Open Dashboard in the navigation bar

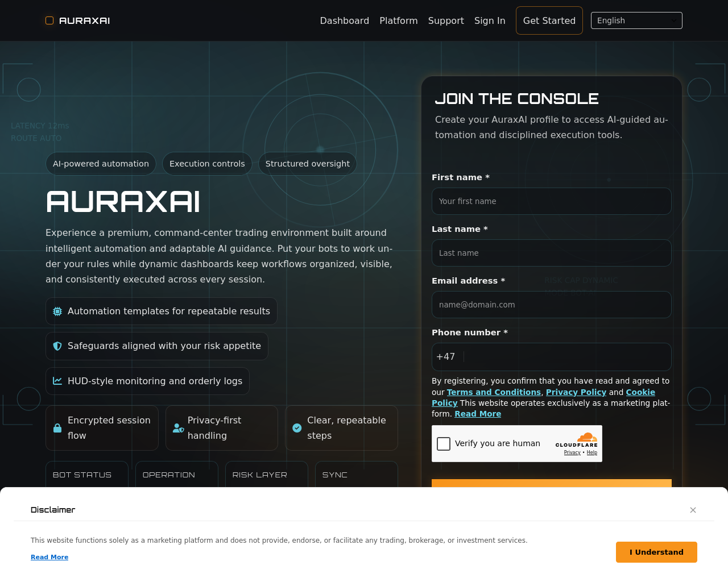pyautogui.click(x=345, y=20)
